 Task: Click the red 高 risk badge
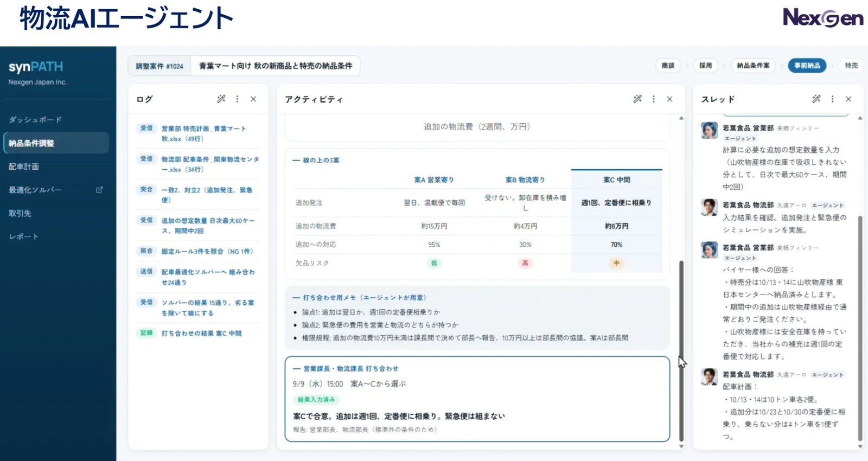click(x=525, y=263)
